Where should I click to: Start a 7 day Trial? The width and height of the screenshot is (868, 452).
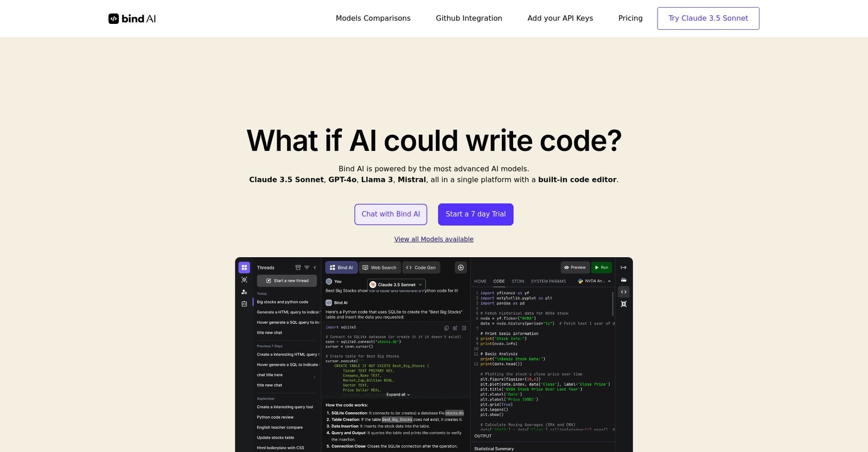pyautogui.click(x=476, y=214)
